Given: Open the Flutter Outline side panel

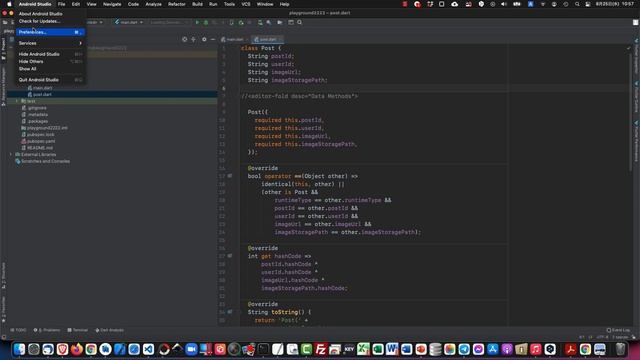Looking at the screenshot, I should click(636, 97).
